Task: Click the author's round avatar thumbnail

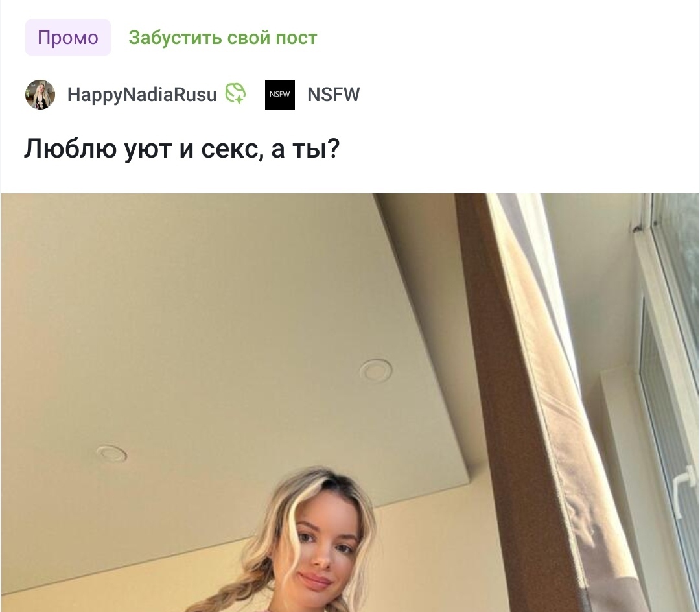Action: [x=40, y=95]
